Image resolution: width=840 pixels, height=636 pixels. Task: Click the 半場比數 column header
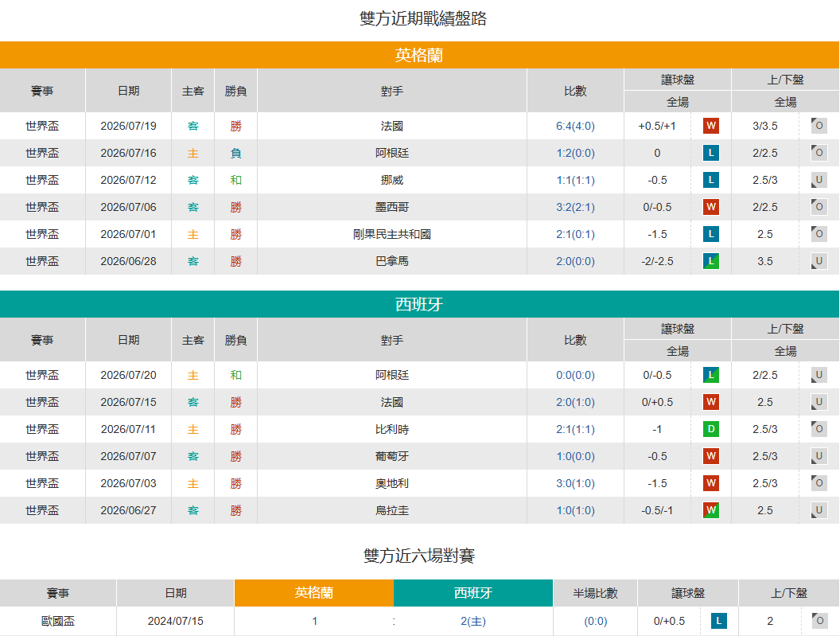point(595,593)
